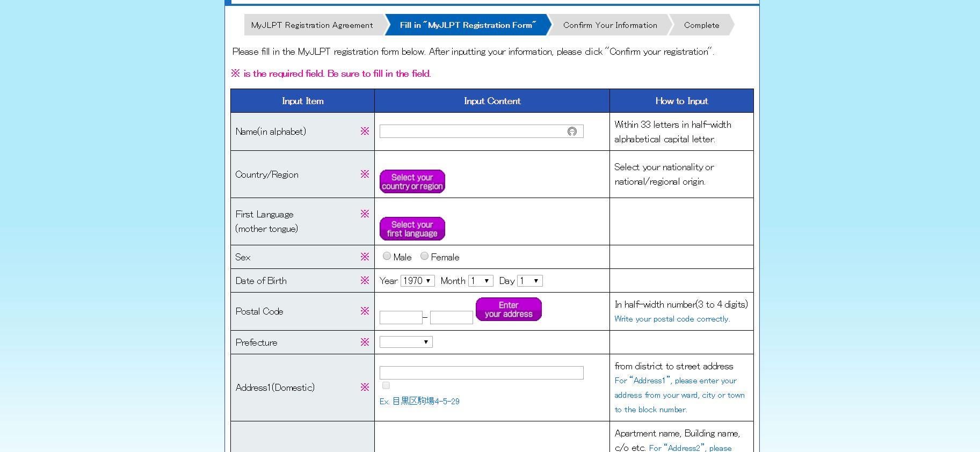Choose the Female radio button

[x=424, y=256]
